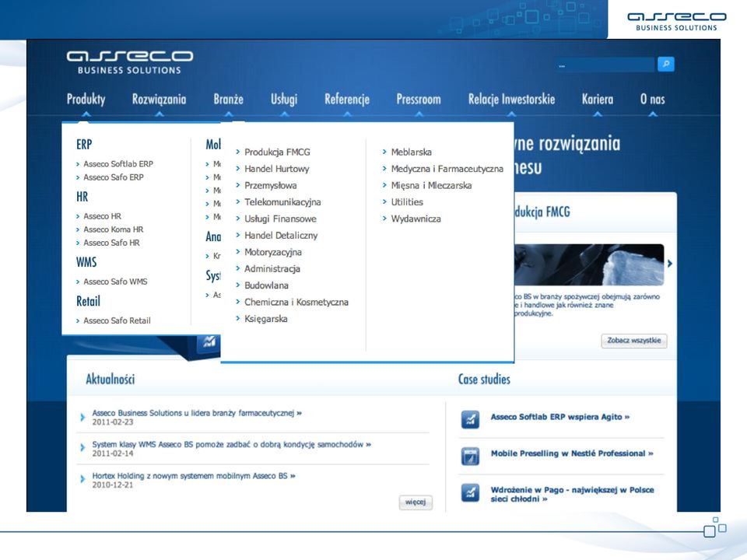Choose the Usługi Finansowe industry
Screen dimensions: 747x560
[281, 219]
